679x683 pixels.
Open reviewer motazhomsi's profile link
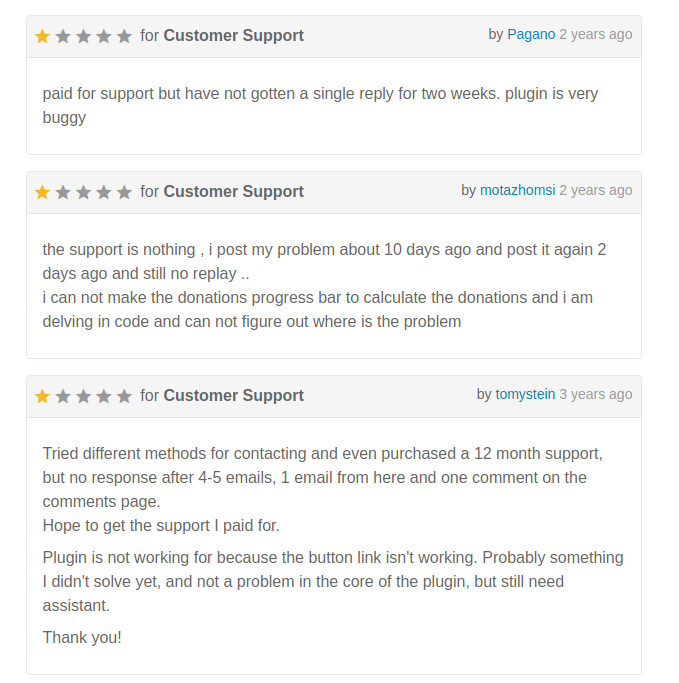[x=517, y=190]
